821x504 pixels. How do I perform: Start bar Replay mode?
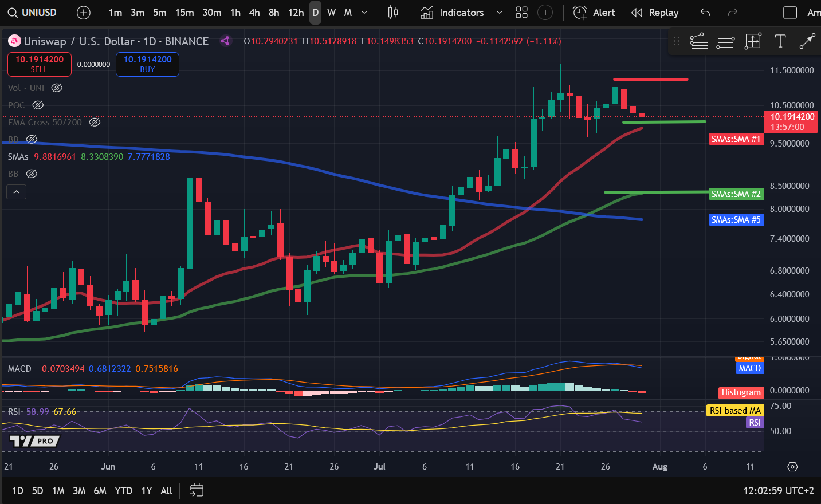(655, 13)
